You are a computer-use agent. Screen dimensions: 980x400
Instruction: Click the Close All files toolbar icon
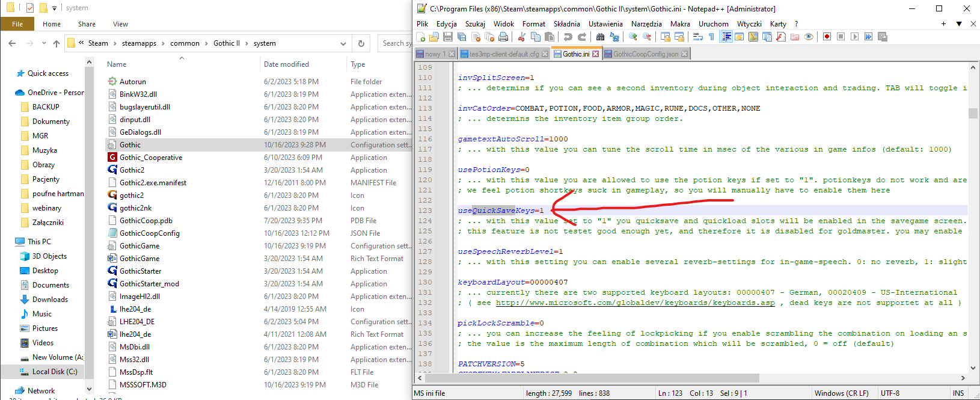click(489, 37)
